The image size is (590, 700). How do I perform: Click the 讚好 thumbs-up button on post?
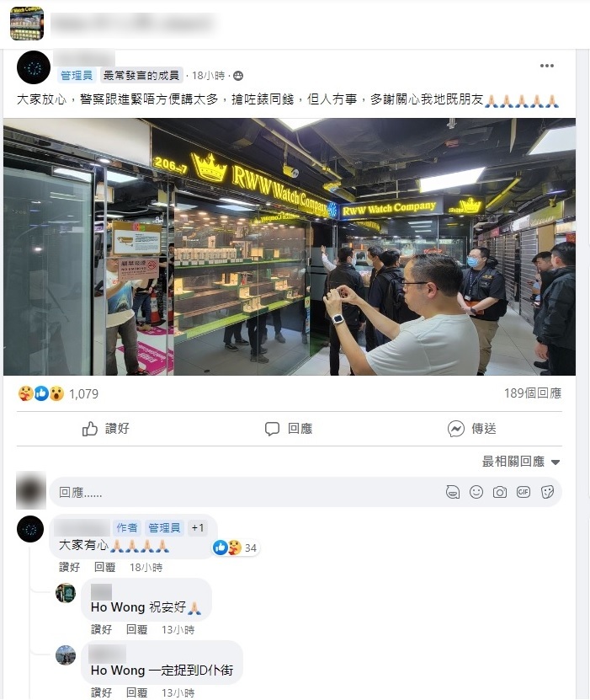(x=106, y=429)
